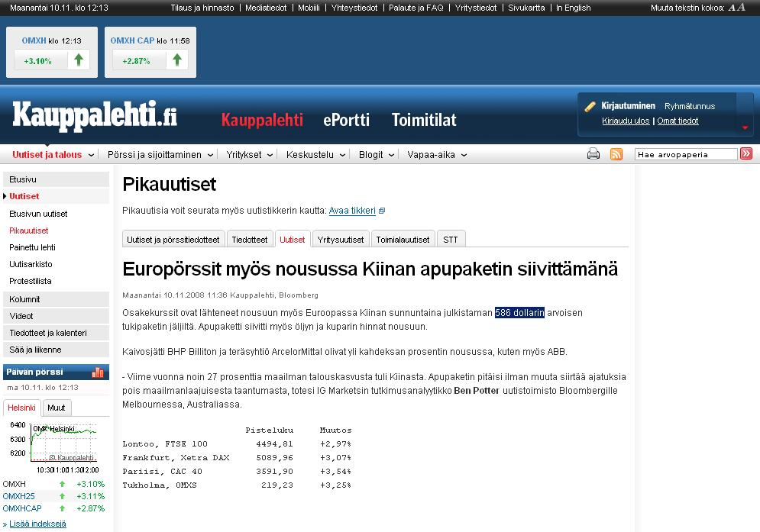This screenshot has height=532, width=760.
Task: Expand the Uutiset ja talous menu
Action: 53,154
